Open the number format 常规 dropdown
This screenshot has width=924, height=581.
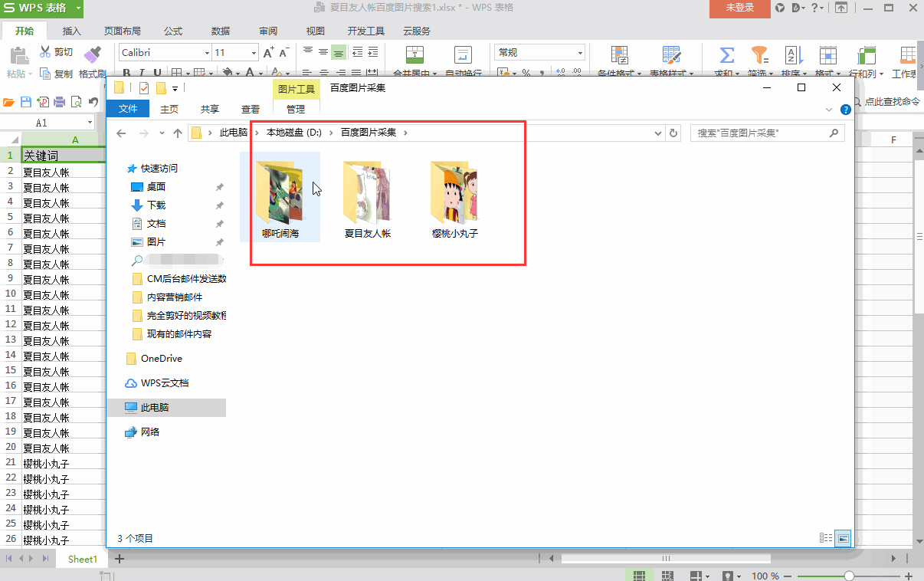pos(580,53)
